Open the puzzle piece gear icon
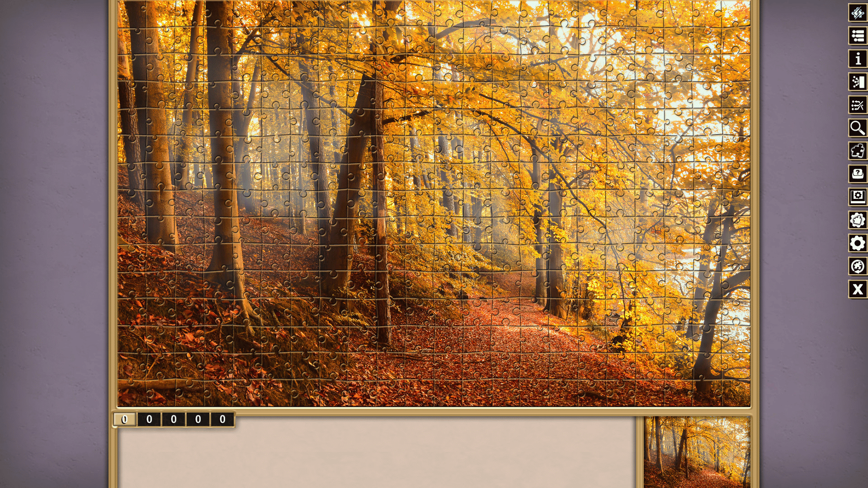Image resolution: width=868 pixels, height=488 pixels. coord(857,220)
